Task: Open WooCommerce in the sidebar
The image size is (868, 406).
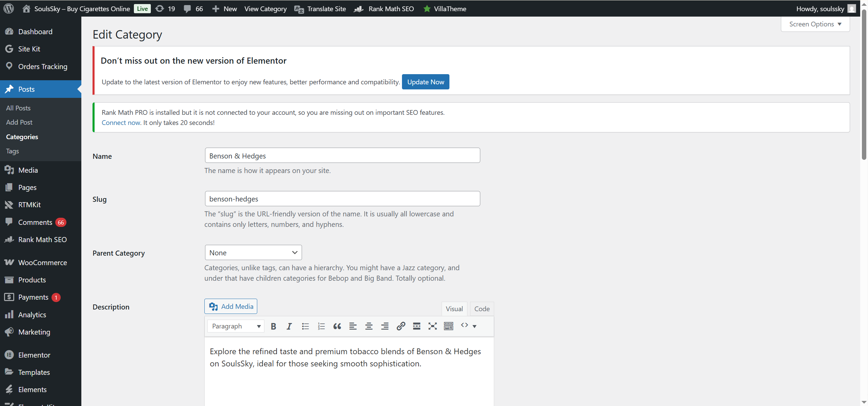Action: 42,262
